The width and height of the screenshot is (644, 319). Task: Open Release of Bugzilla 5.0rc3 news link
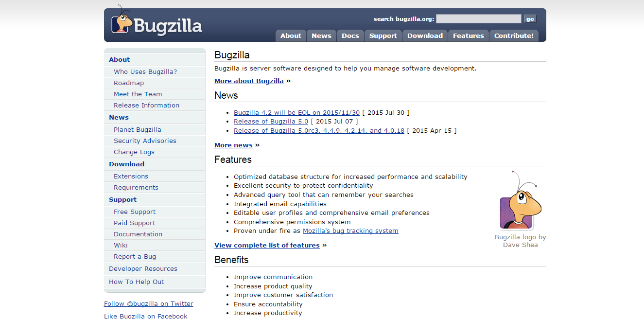pyautogui.click(x=319, y=130)
